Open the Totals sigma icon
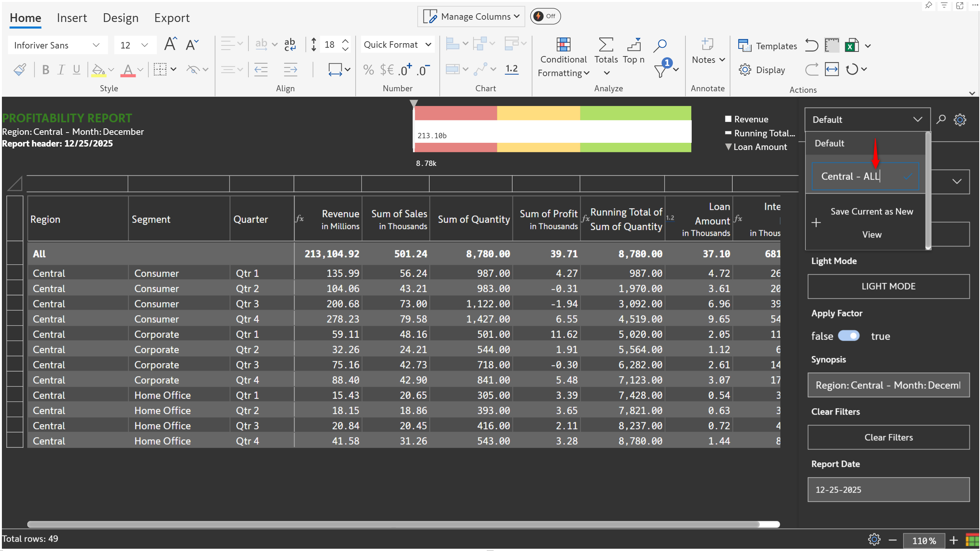The height and width of the screenshot is (551, 980). point(606,45)
